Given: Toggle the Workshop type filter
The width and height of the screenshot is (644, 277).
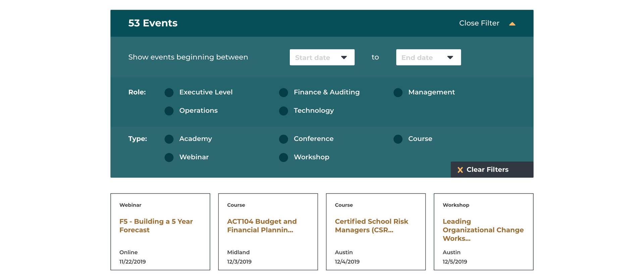Looking at the screenshot, I should click(283, 158).
